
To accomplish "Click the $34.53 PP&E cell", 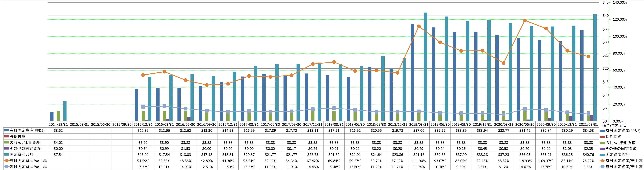I will click(x=588, y=130).
